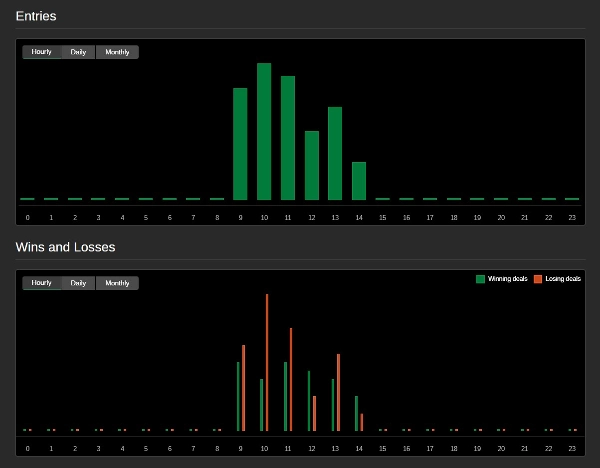Switch the Entries chart to Monthly

point(117,52)
